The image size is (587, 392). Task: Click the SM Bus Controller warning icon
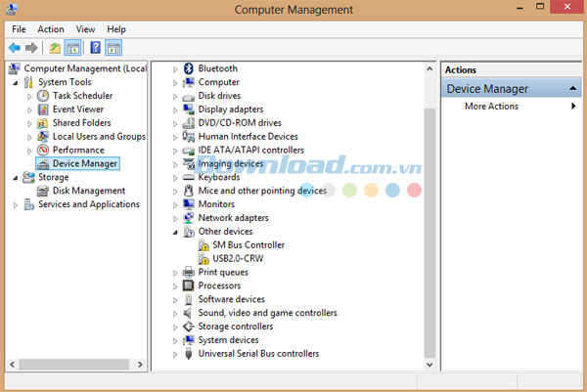(203, 245)
